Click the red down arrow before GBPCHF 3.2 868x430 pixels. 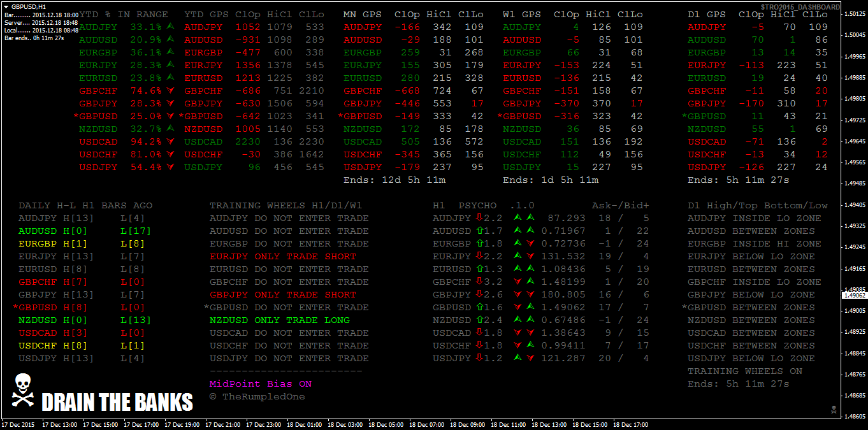pyautogui.click(x=479, y=282)
